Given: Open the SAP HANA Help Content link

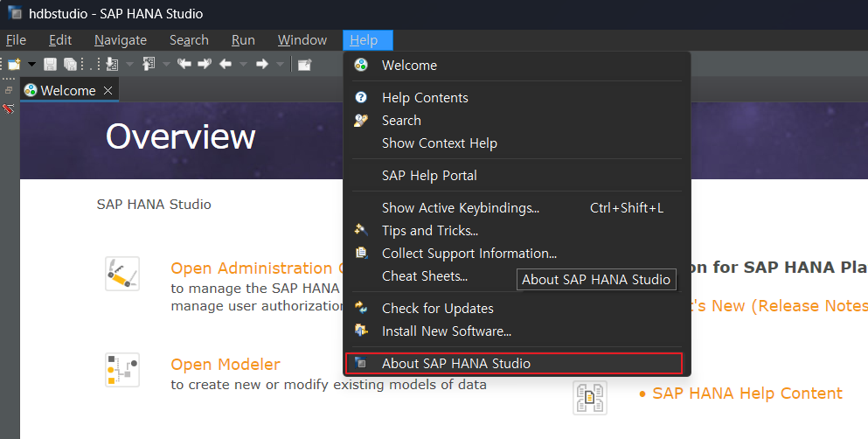Looking at the screenshot, I should pos(747,394).
